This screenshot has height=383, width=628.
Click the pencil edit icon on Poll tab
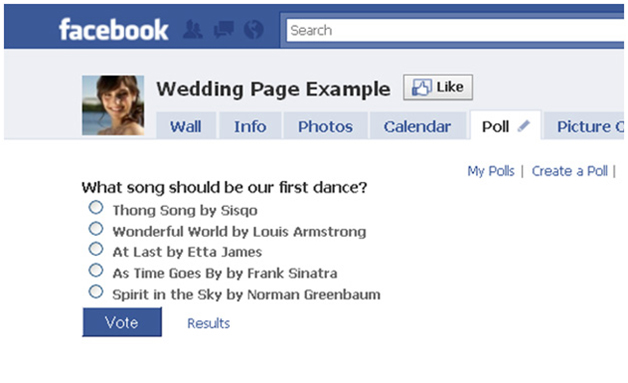(524, 126)
